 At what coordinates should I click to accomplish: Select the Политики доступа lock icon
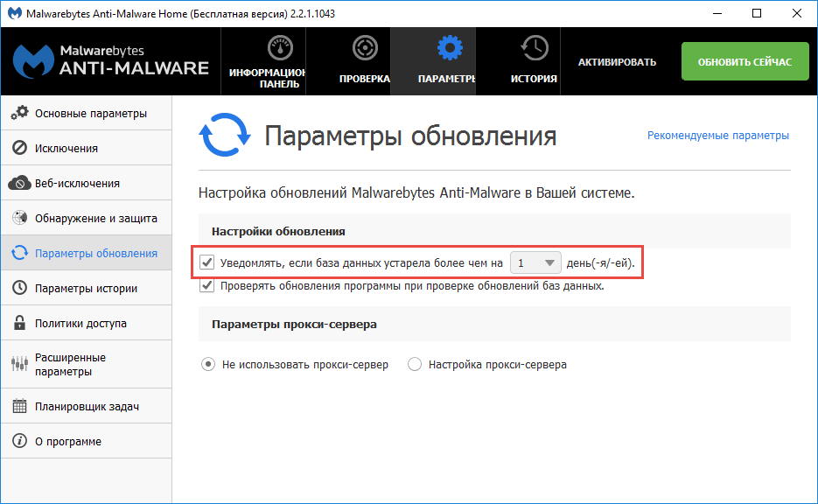[19, 322]
